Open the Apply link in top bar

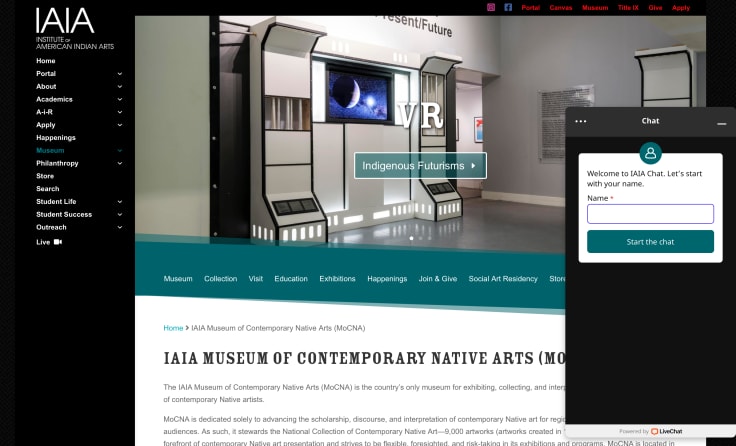point(681,8)
